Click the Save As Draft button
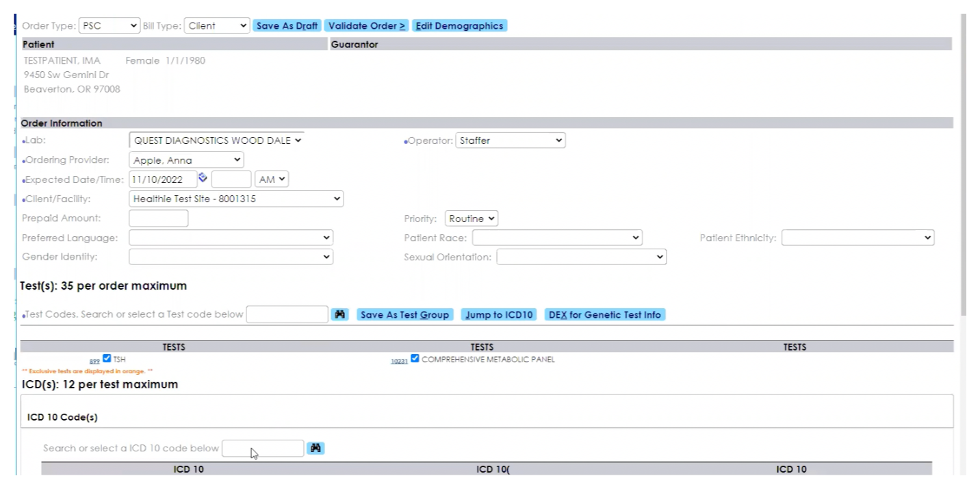Screen dimensions: 980x489 coord(287,26)
